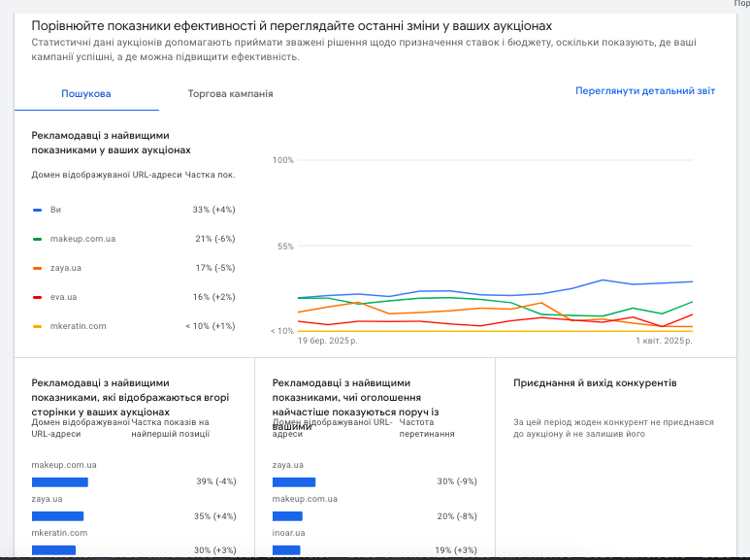Click eva.ua domain in legend list
The width and height of the screenshot is (750, 560).
(x=63, y=297)
